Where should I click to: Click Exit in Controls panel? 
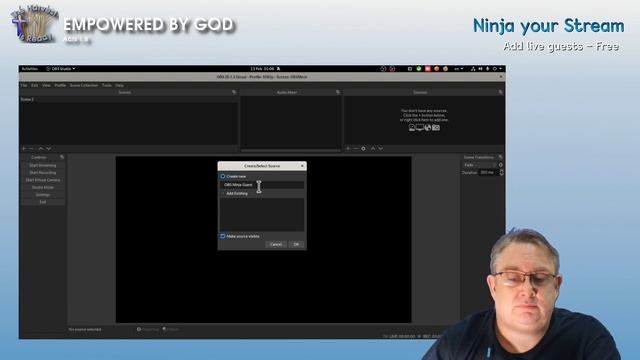tap(43, 202)
